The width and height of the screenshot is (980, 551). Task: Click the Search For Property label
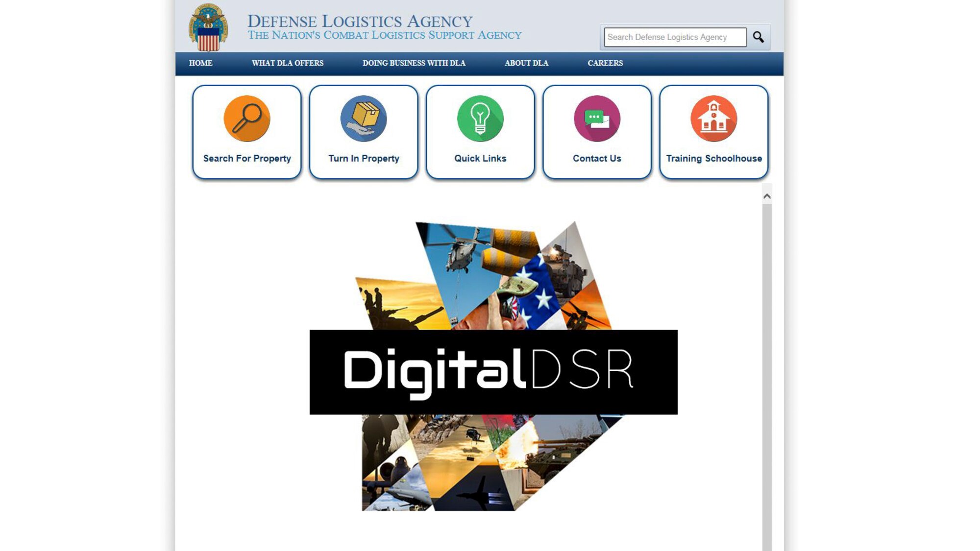coord(247,159)
